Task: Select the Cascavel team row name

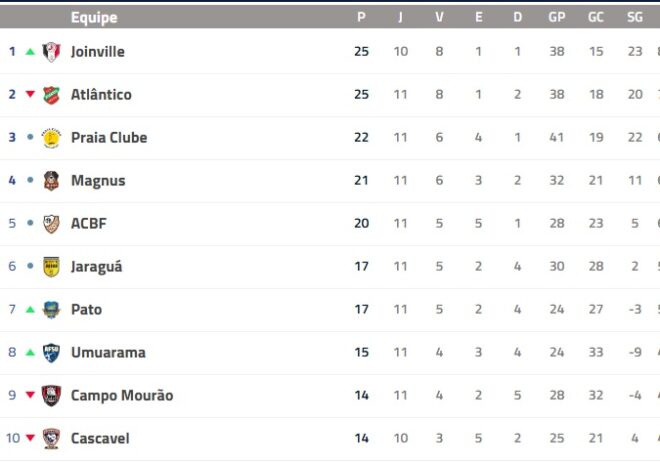Action: (x=100, y=438)
